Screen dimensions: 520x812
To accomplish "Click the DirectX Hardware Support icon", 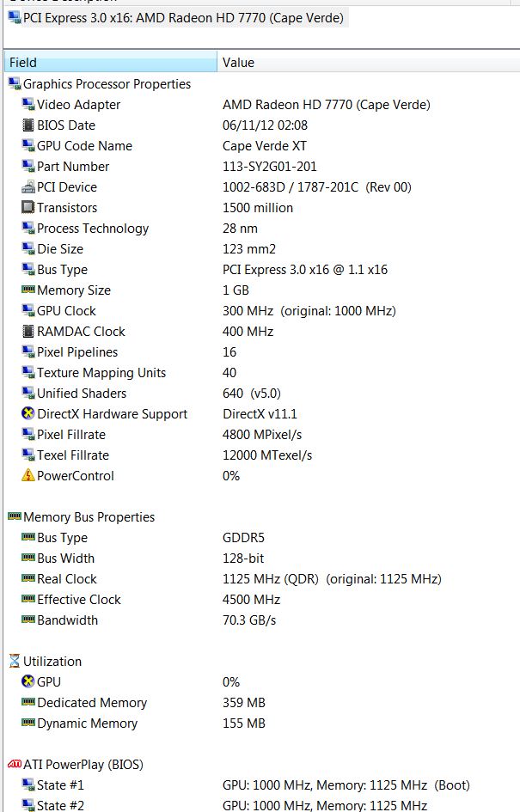I will [28, 413].
